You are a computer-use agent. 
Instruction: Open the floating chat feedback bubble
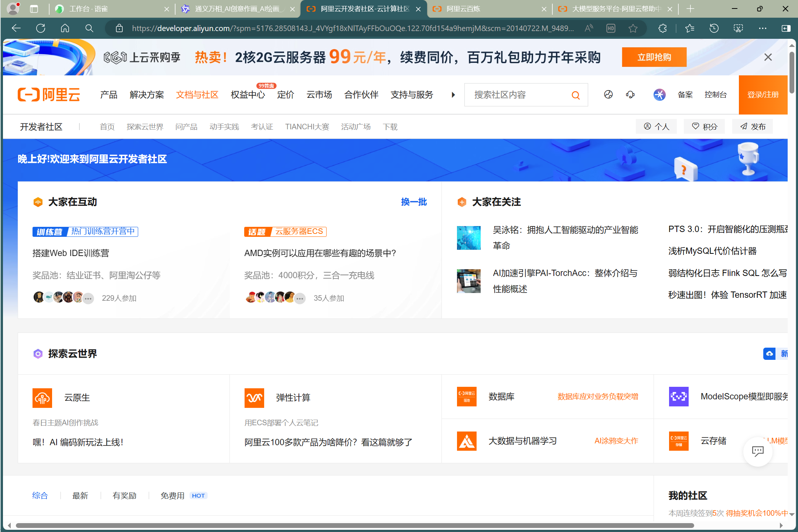pyautogui.click(x=758, y=451)
